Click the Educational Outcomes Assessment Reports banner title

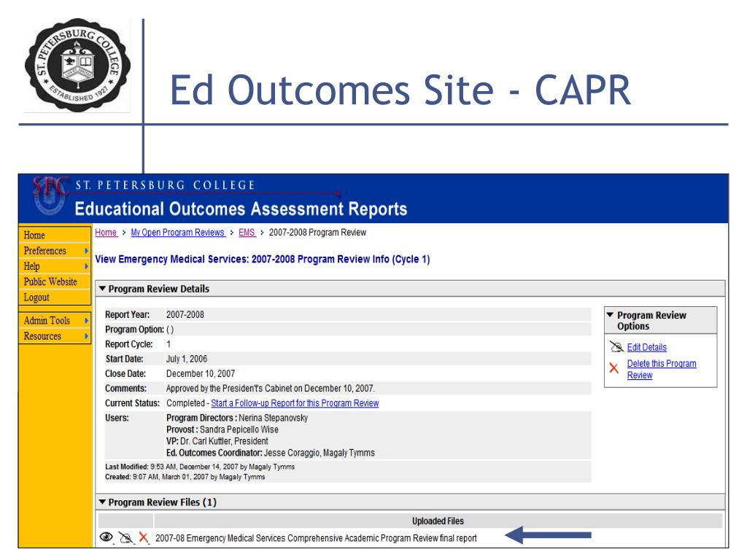pos(241,209)
